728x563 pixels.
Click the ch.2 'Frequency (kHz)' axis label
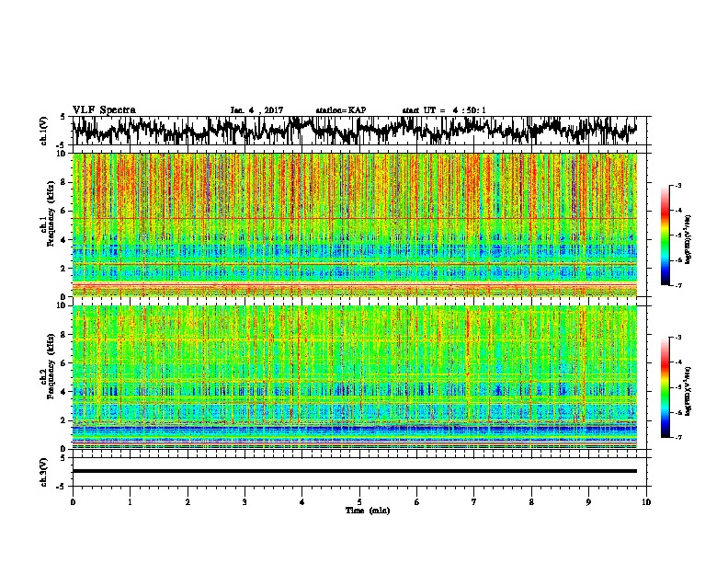[x=51, y=366]
